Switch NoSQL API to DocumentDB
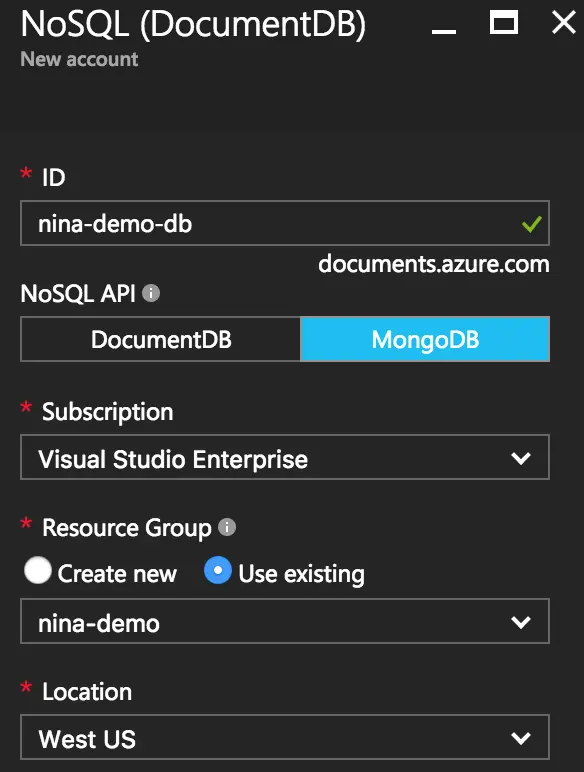This screenshot has height=772, width=584. tap(161, 339)
